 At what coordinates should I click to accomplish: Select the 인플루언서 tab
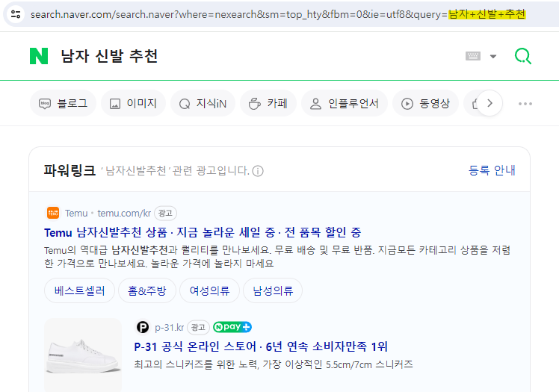(x=345, y=104)
